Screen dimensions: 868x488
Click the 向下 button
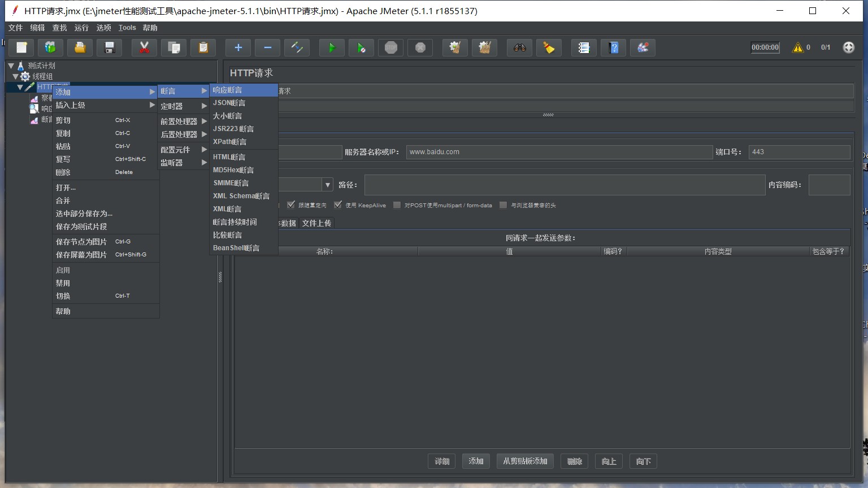pyautogui.click(x=643, y=461)
